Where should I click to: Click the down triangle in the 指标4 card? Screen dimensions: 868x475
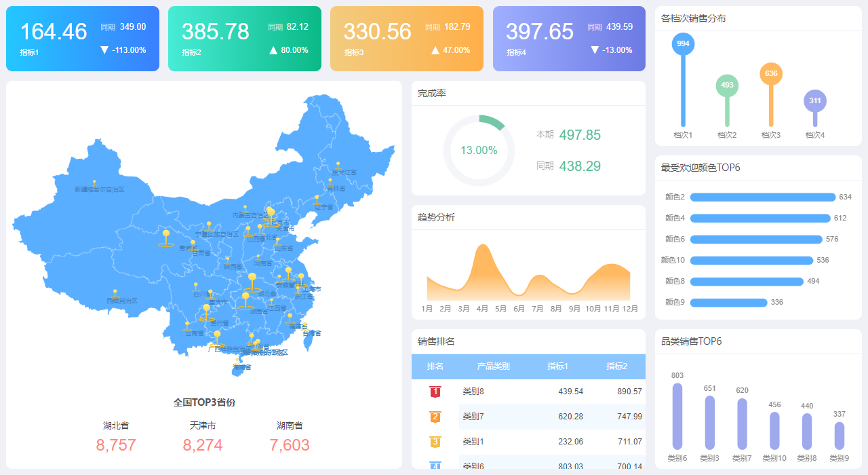(x=595, y=50)
